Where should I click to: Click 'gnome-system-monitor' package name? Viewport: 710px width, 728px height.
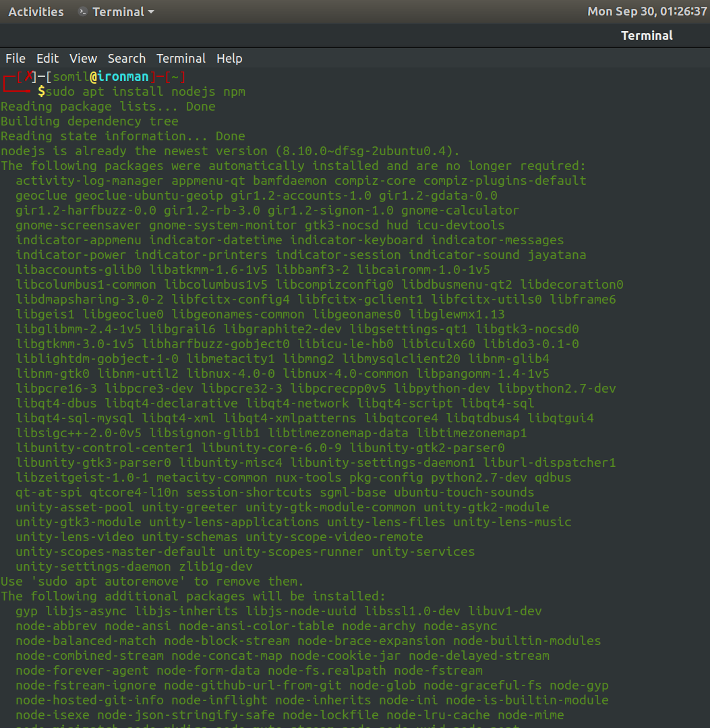[223, 225]
